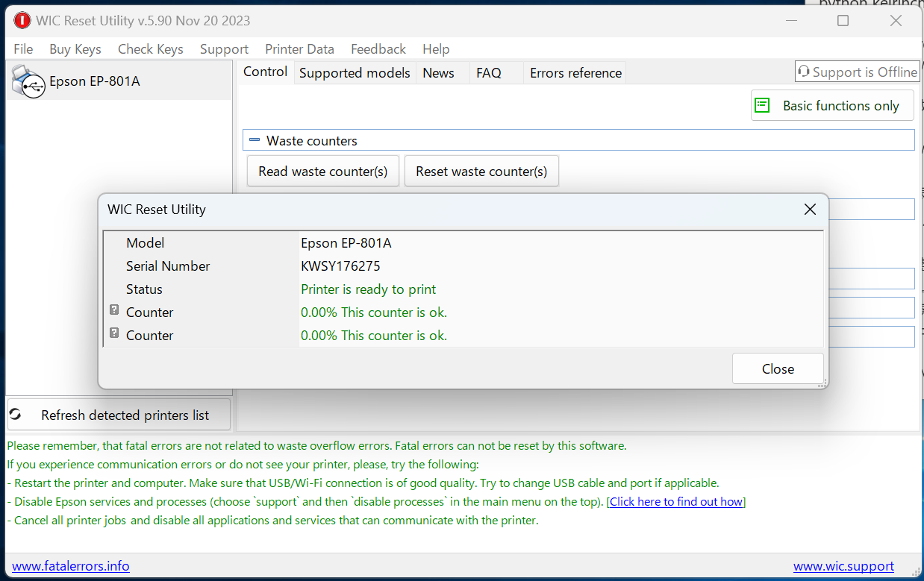Close the printer status dialog via Close
The width and height of the screenshot is (924, 581).
pos(778,368)
